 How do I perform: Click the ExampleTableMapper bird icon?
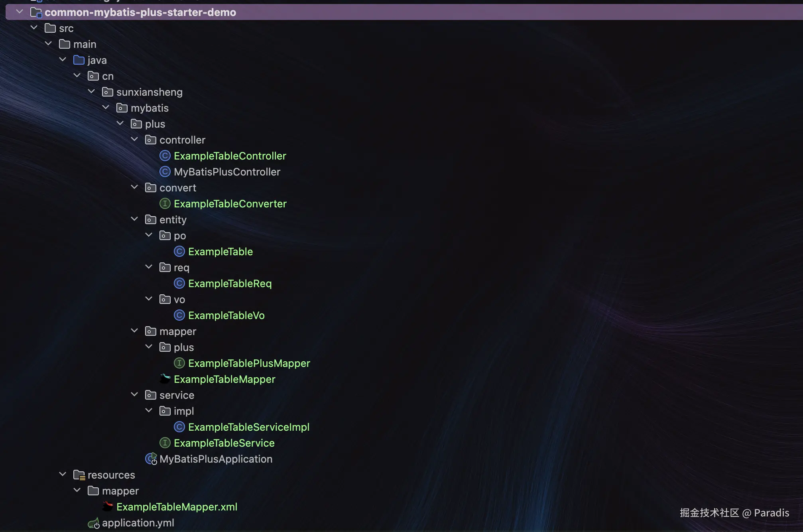[x=165, y=379]
